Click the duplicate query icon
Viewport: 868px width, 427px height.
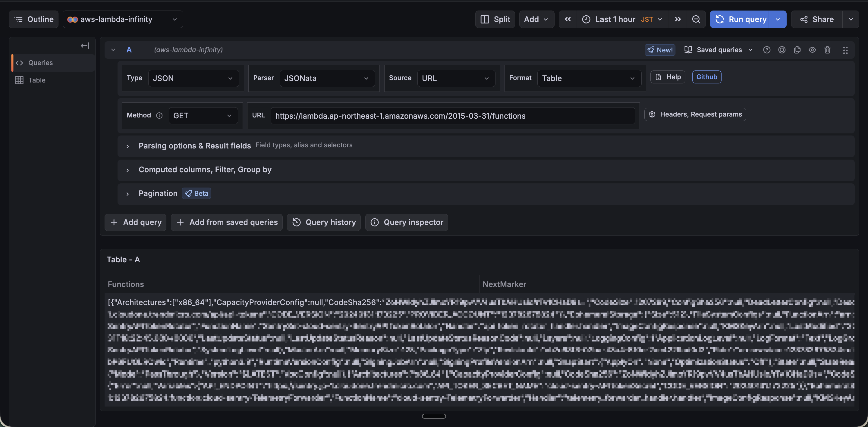797,50
